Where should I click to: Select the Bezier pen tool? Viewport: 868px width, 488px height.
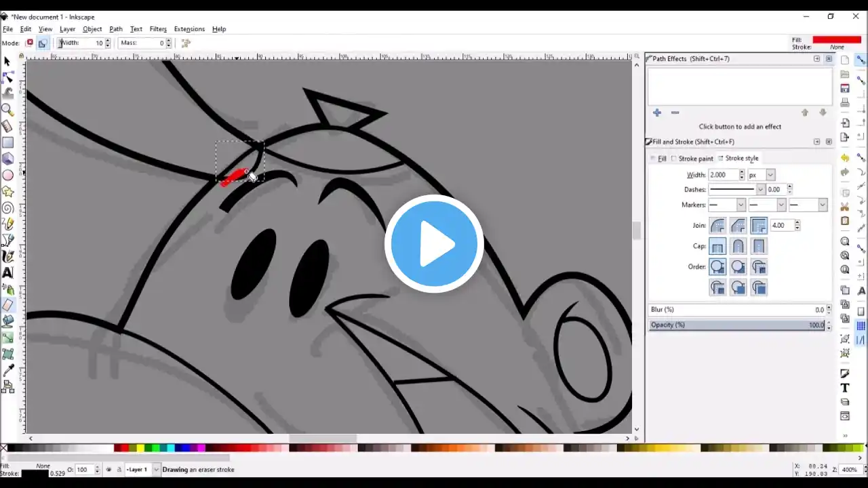tap(7, 240)
